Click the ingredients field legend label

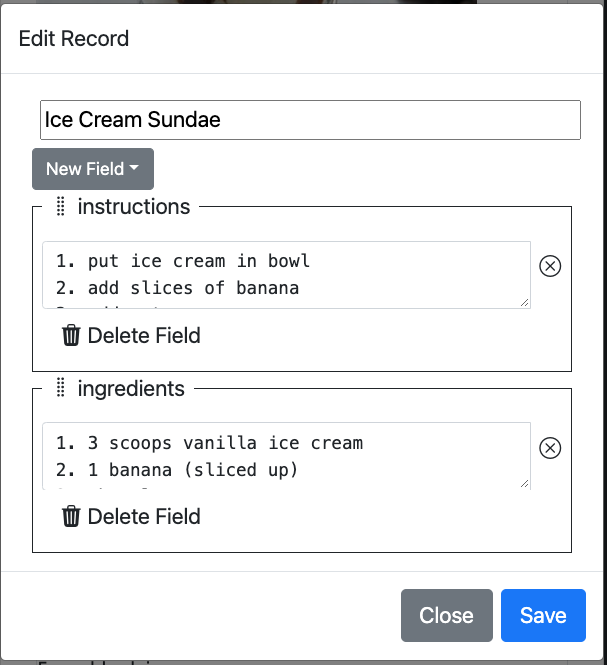[x=131, y=388]
